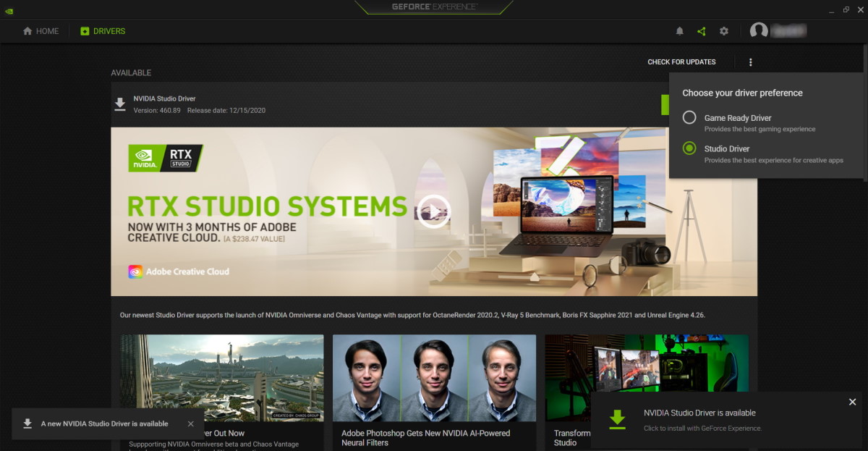Image resolution: width=868 pixels, height=451 pixels.
Task: Close the Studio Driver available popup
Action: click(x=851, y=401)
